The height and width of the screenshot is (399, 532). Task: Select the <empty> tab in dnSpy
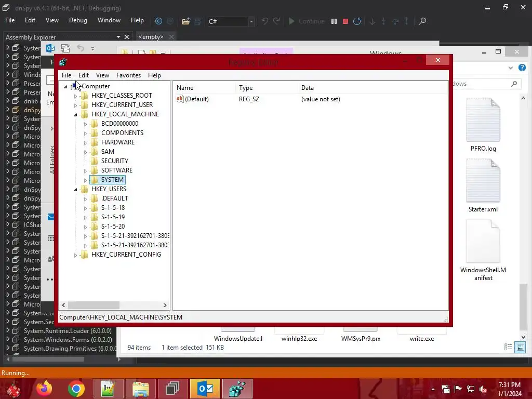tap(151, 37)
